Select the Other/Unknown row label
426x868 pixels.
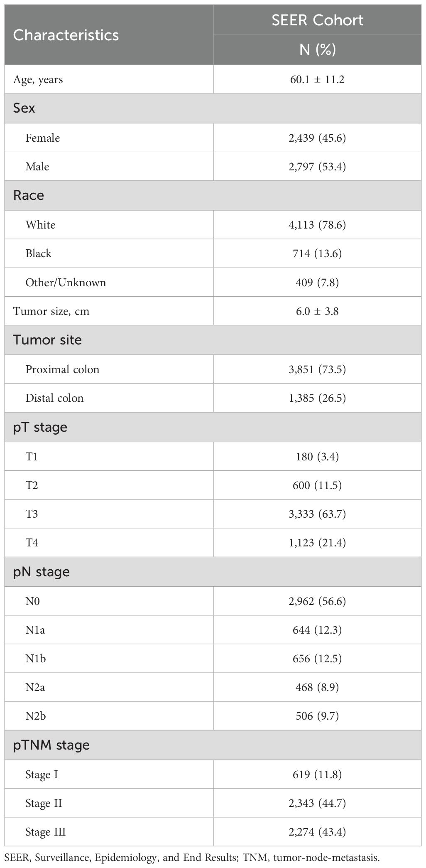[66, 283]
